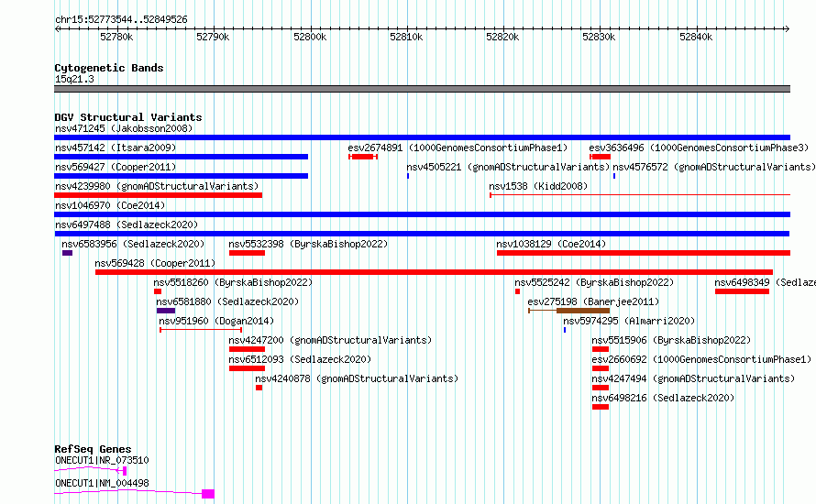Image resolution: width=816 pixels, height=504 pixels.
Task: Click the nsv4239980 red variant bar
Action: [159, 195]
